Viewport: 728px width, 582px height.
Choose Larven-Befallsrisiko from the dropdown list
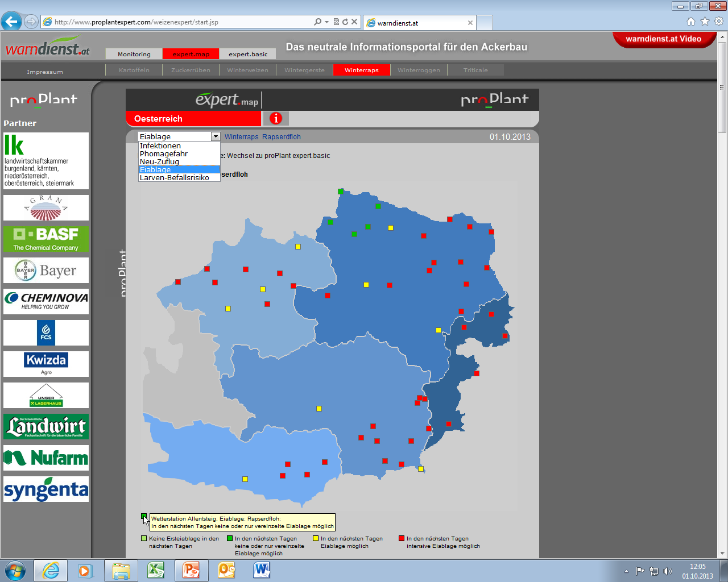[179, 177]
